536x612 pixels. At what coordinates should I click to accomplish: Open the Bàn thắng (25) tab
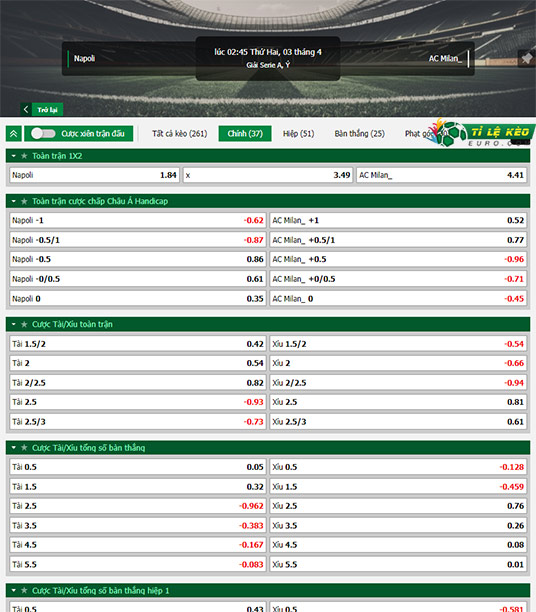(360, 133)
